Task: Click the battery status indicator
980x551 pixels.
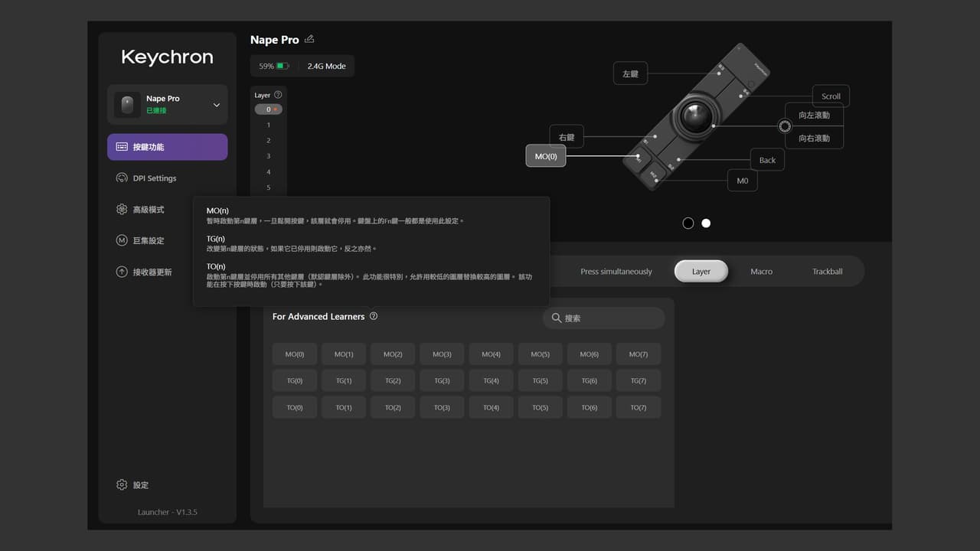Action: (x=274, y=67)
